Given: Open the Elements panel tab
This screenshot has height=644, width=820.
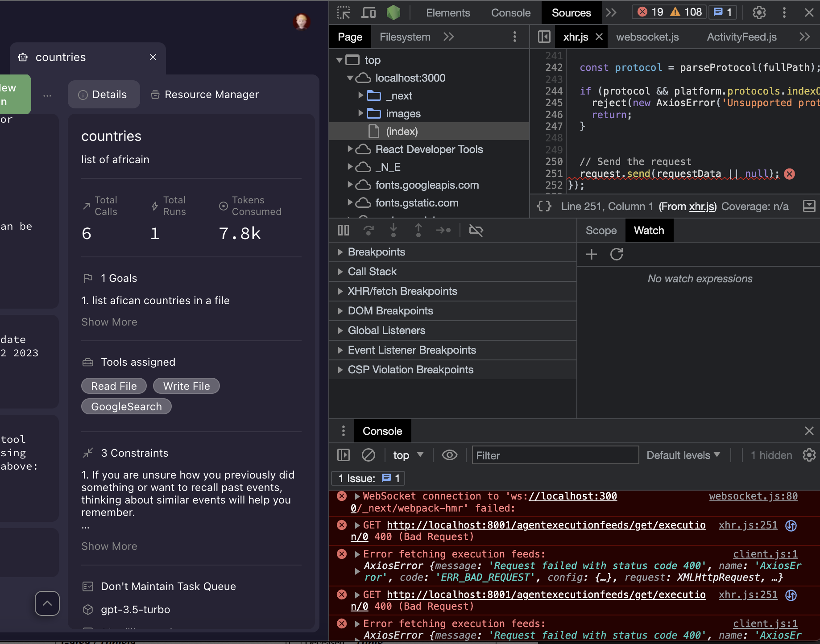Looking at the screenshot, I should coord(448,12).
